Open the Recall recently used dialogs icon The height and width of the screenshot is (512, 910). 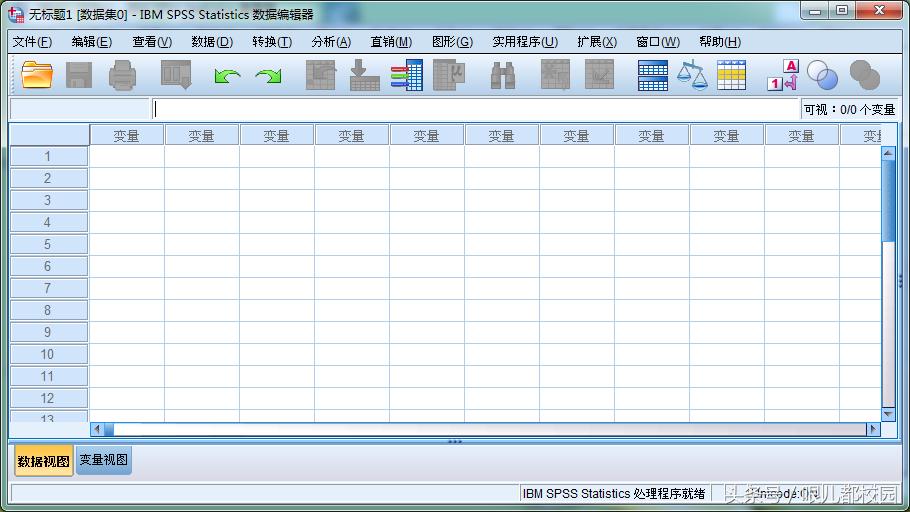click(x=176, y=75)
